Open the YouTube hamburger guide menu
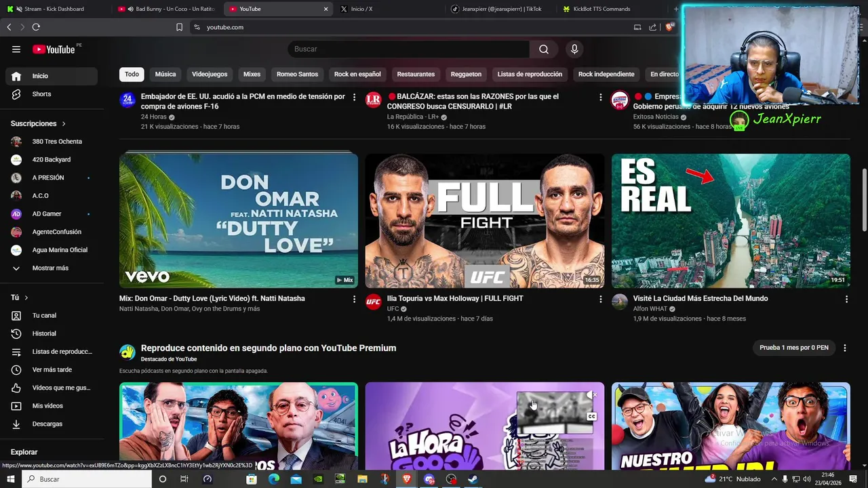This screenshot has width=868, height=488. tap(16, 49)
